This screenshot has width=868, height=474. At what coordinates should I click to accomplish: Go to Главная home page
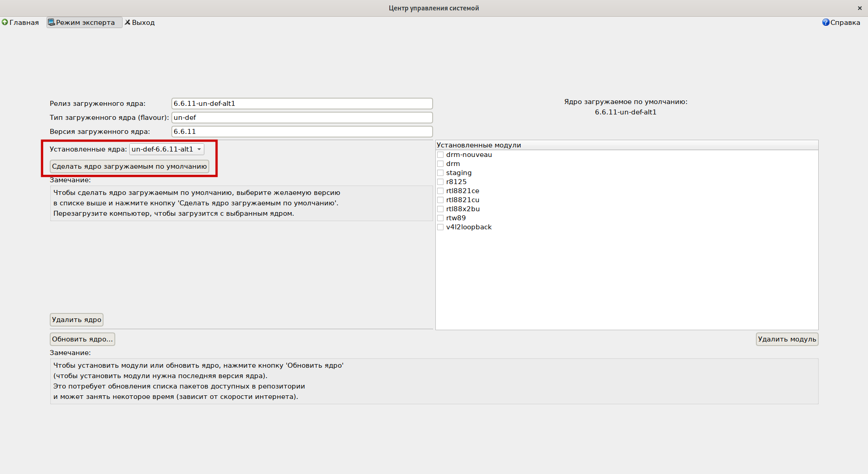[20, 22]
